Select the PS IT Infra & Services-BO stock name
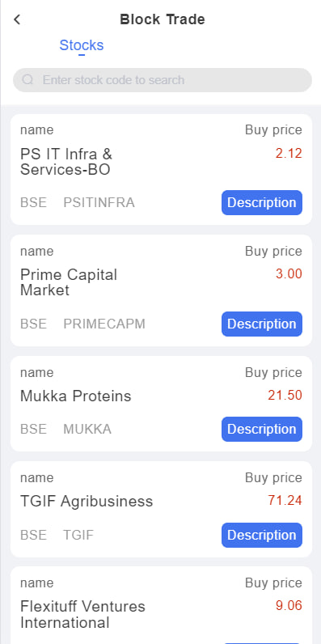The image size is (321, 644). (66, 162)
